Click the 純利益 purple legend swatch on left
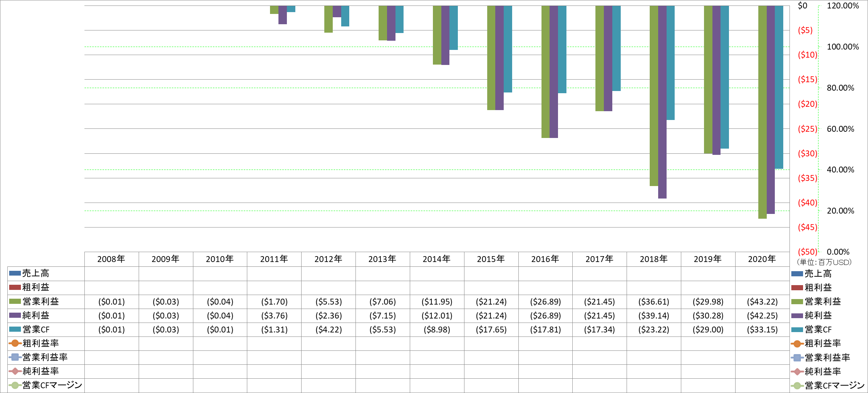 coord(15,315)
